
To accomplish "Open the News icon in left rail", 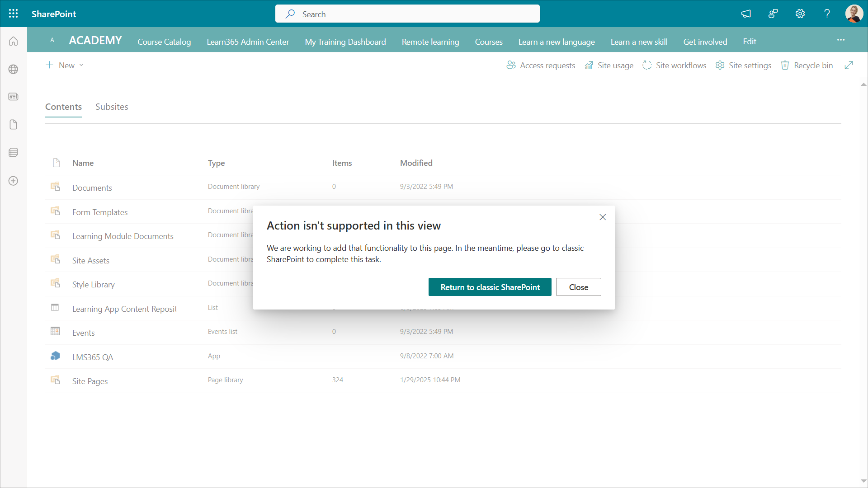I will pos(14,97).
